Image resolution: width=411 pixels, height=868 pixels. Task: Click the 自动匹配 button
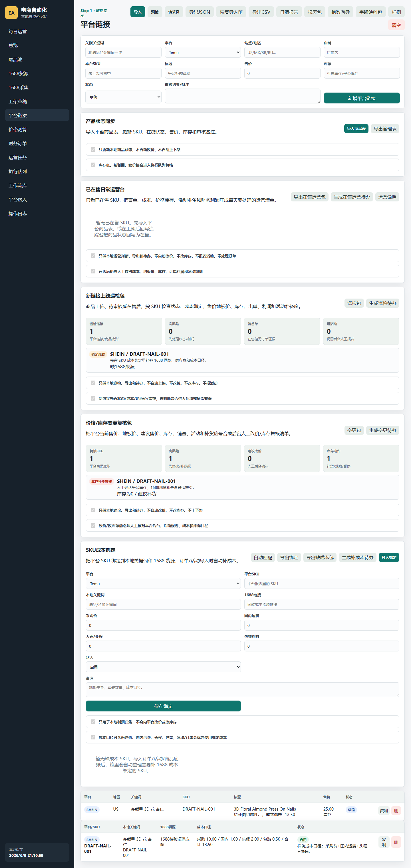(263, 557)
